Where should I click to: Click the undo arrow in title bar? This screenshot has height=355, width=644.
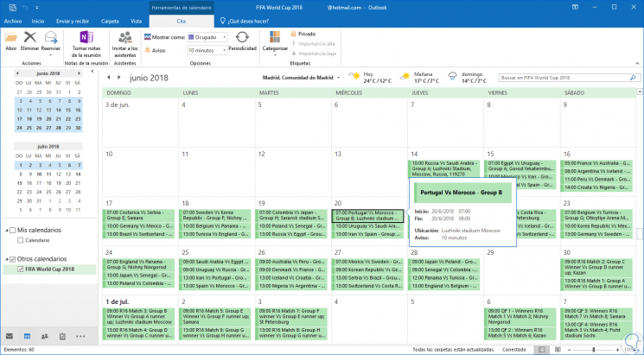coord(24,8)
